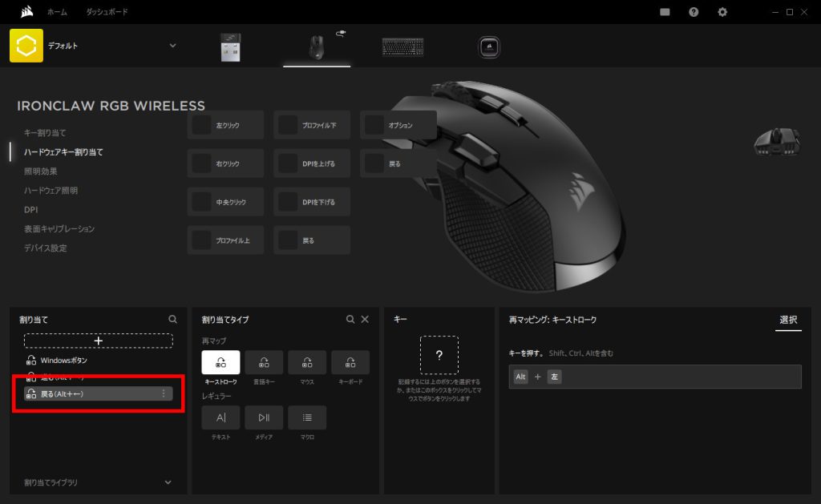
Task: Open デバイス設定 in the sidebar
Action: click(45, 248)
